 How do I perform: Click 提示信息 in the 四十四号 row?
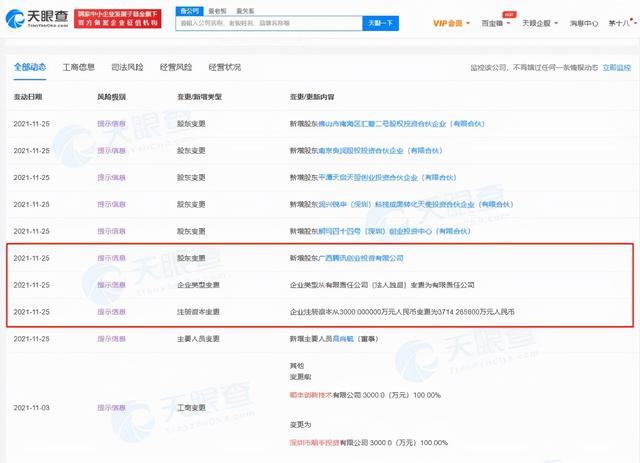(111, 231)
